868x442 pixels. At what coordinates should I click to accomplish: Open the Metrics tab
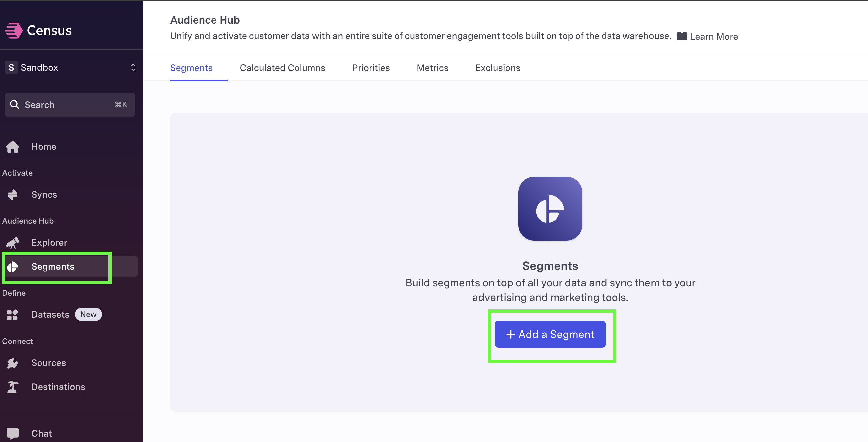(x=432, y=68)
